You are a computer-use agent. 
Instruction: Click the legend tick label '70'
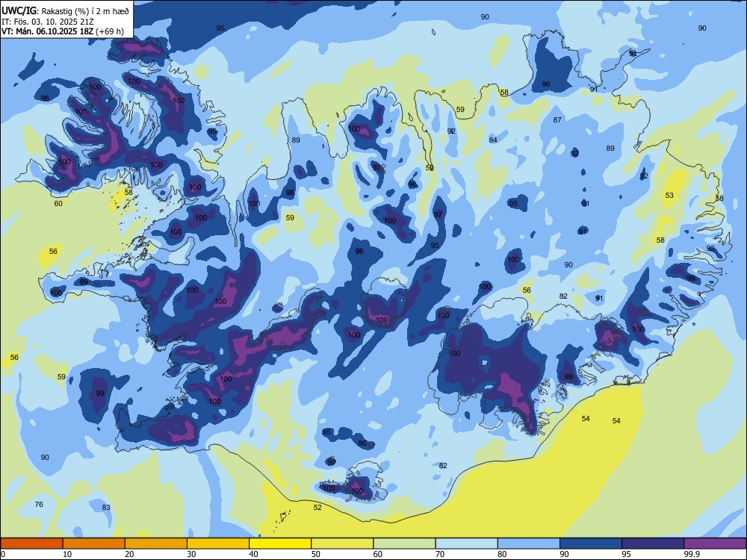(x=440, y=554)
